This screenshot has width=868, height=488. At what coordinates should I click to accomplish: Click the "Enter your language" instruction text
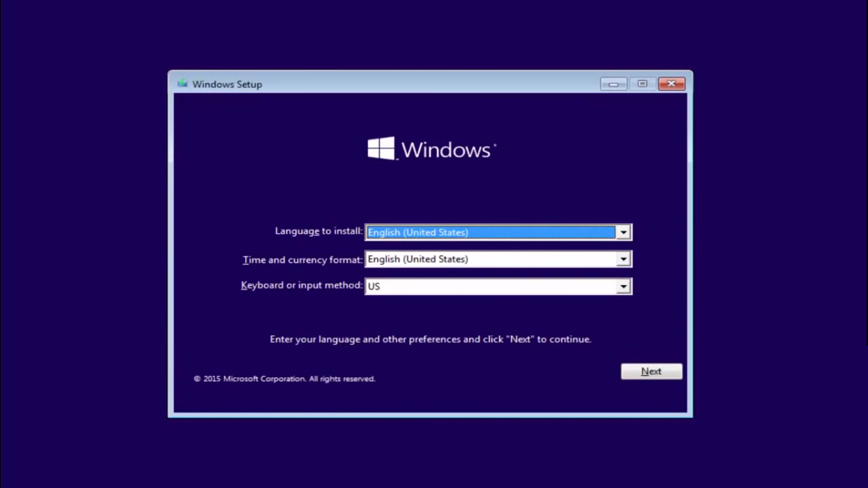(x=430, y=339)
